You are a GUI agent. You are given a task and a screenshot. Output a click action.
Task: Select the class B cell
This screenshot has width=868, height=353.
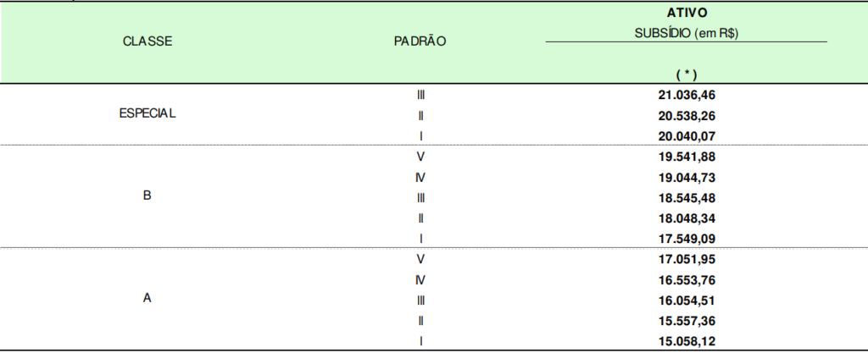coord(147,196)
